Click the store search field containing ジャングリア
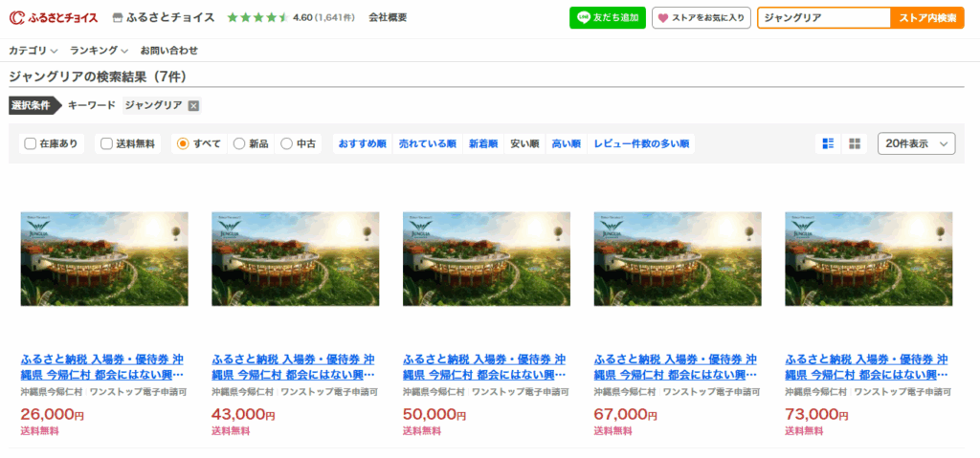This screenshot has width=980, height=458. [x=824, y=18]
